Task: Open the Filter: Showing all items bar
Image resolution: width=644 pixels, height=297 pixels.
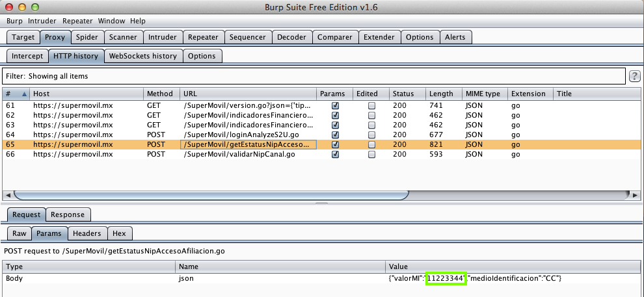Action: pyautogui.click(x=312, y=77)
